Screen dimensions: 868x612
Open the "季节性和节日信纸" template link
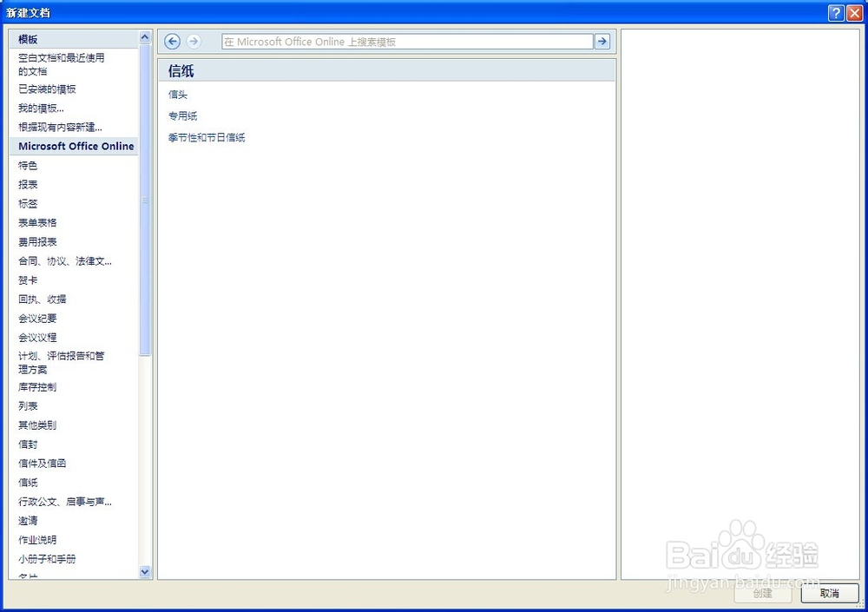tap(206, 137)
